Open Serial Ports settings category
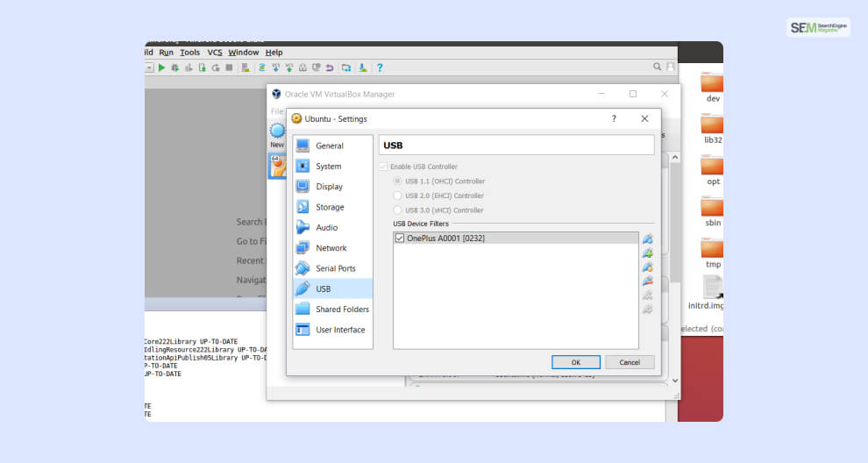 coord(332,268)
